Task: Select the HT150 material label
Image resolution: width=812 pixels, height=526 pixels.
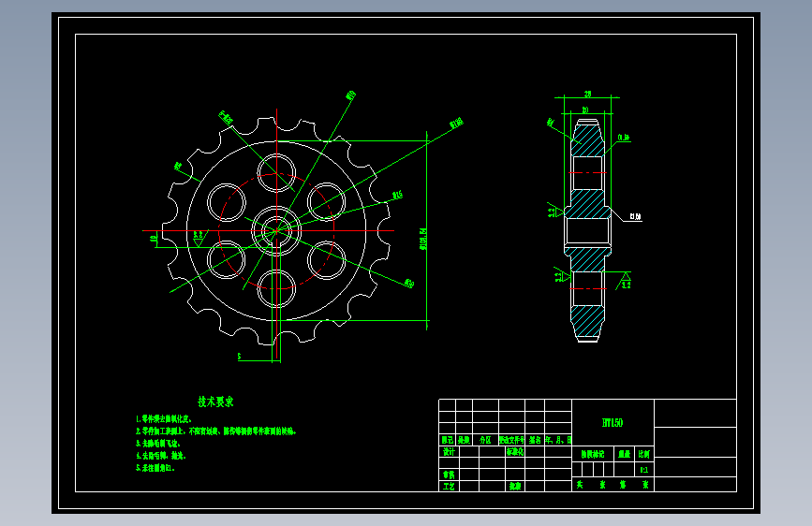Action: [613, 422]
